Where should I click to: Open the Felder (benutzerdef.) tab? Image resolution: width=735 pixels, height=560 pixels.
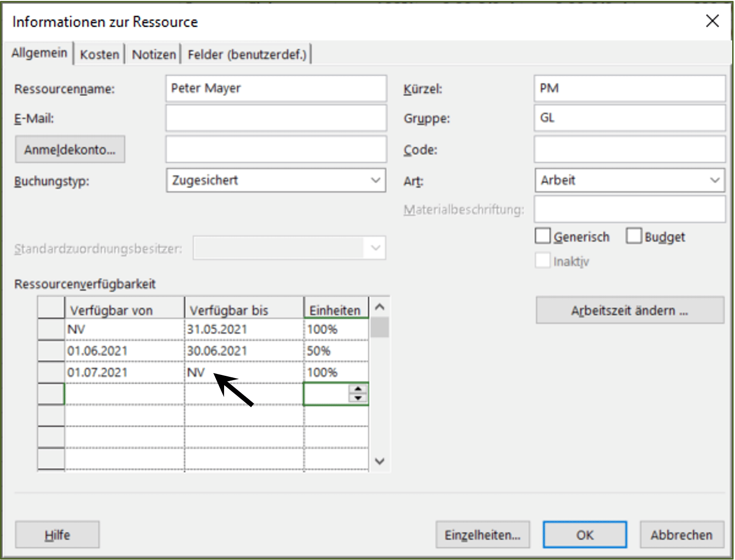tap(247, 55)
